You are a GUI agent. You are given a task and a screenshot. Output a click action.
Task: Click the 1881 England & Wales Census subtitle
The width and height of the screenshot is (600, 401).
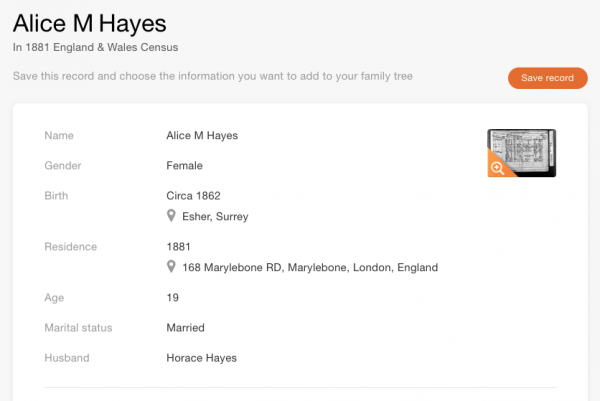click(95, 47)
